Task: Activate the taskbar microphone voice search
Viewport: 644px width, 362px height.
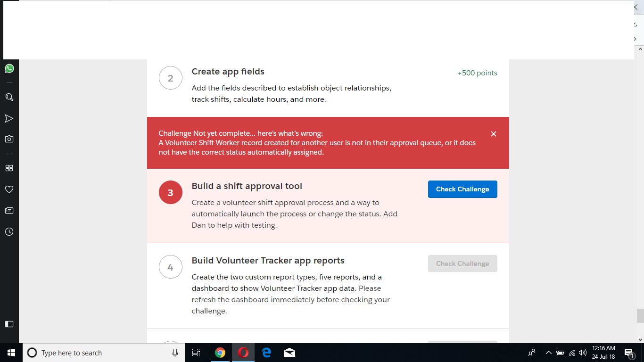Action: click(x=175, y=353)
